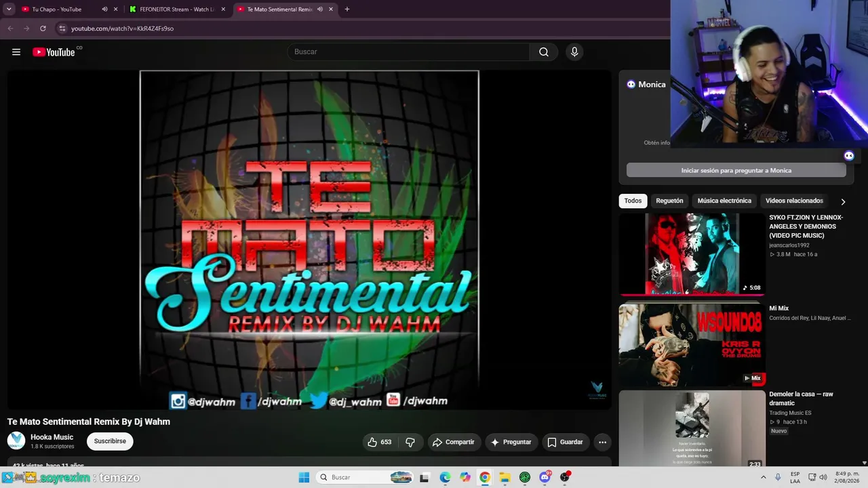Viewport: 868px width, 488px height.
Task: Click the Preguntar button
Action: [x=511, y=442]
